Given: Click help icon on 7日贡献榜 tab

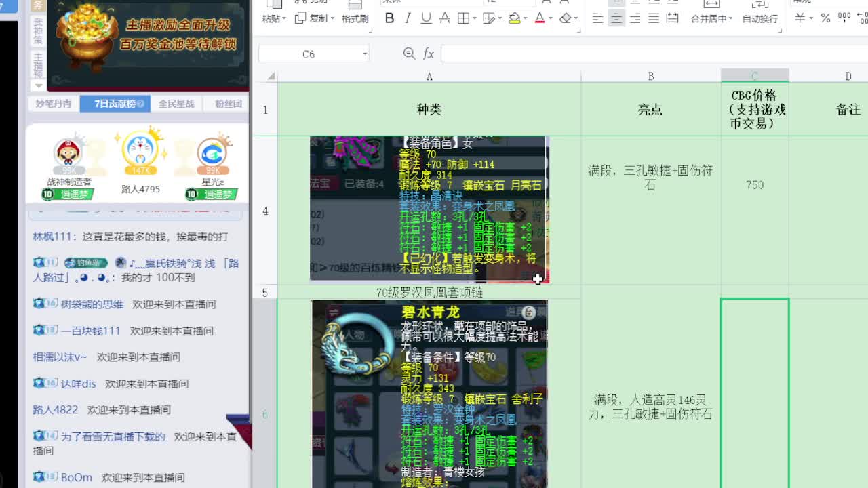Looking at the screenshot, I should point(140,104).
